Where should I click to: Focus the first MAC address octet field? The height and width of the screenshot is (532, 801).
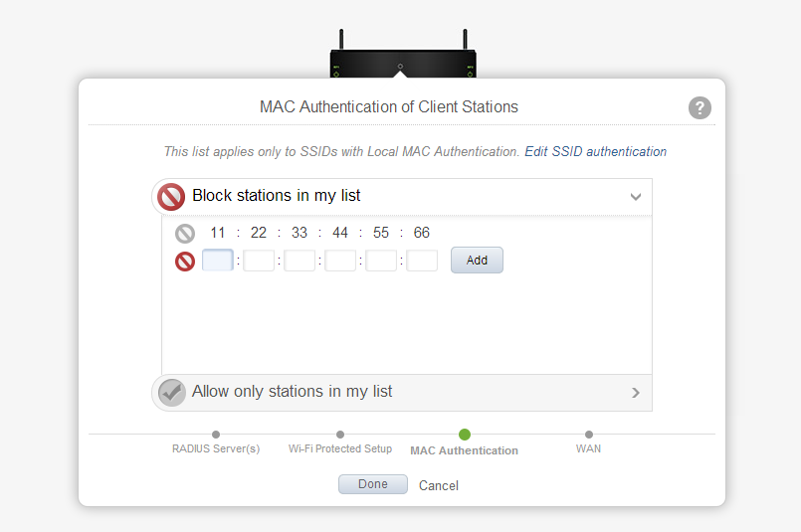point(218,261)
